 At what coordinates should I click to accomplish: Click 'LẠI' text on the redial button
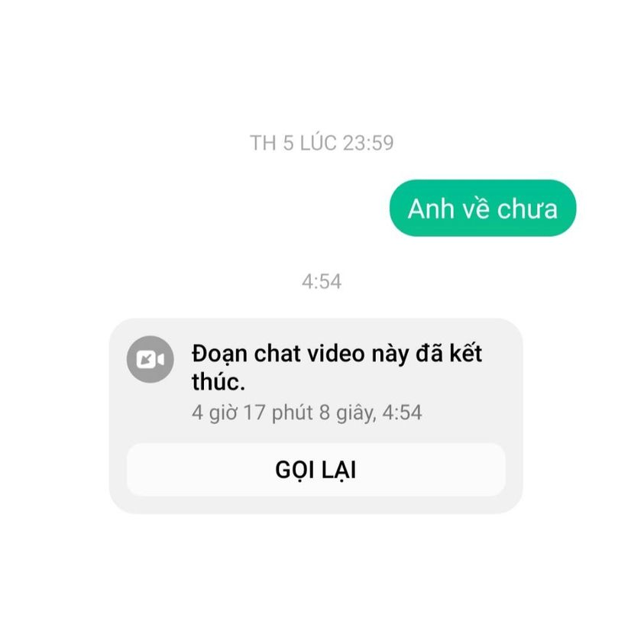(338, 470)
